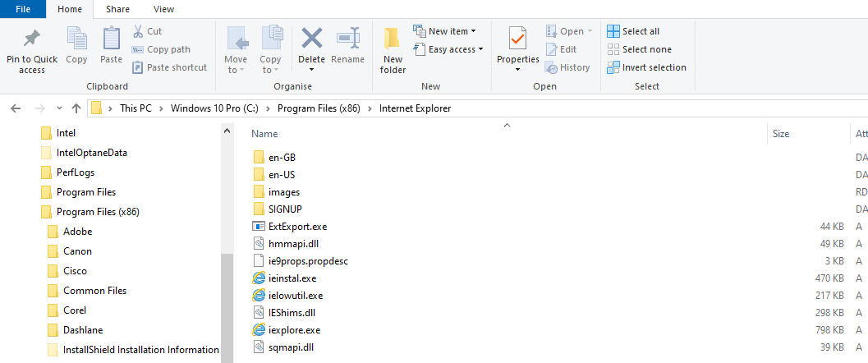Select the IEShims.dll file
This screenshot has width=868, height=363.
pyautogui.click(x=283, y=313)
